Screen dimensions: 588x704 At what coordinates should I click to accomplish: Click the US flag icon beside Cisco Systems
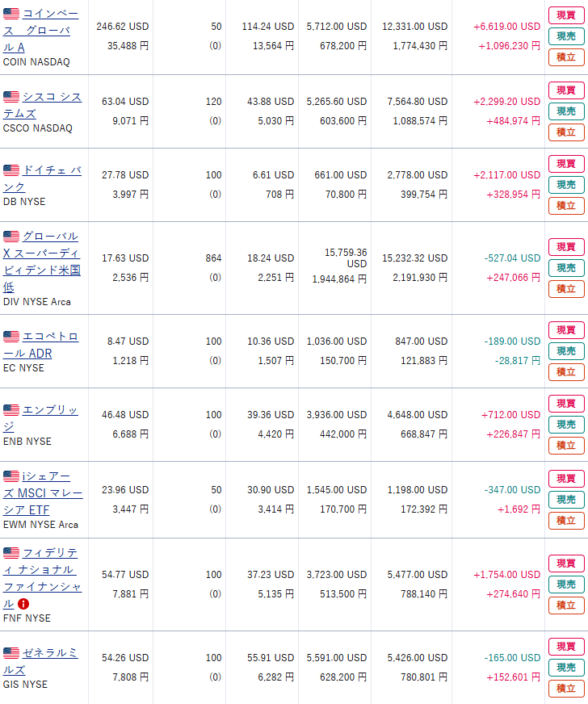click(11, 97)
